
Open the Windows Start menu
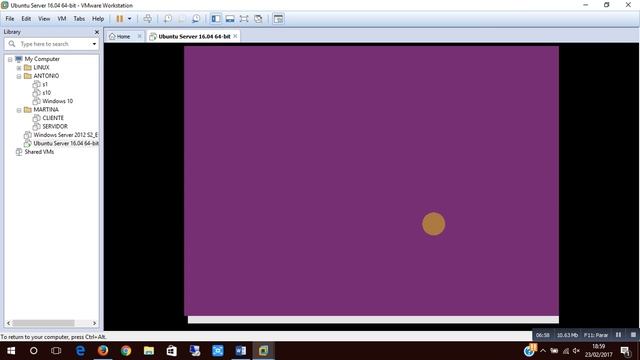point(11,351)
